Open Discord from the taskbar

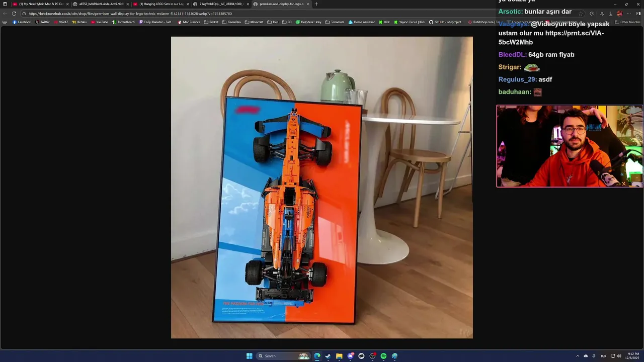[x=350, y=356]
